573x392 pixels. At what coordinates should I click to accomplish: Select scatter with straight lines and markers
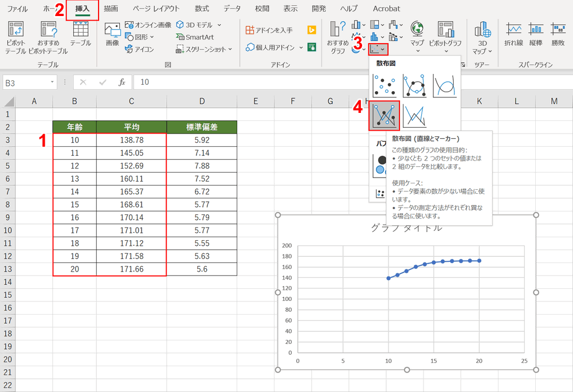(x=384, y=115)
